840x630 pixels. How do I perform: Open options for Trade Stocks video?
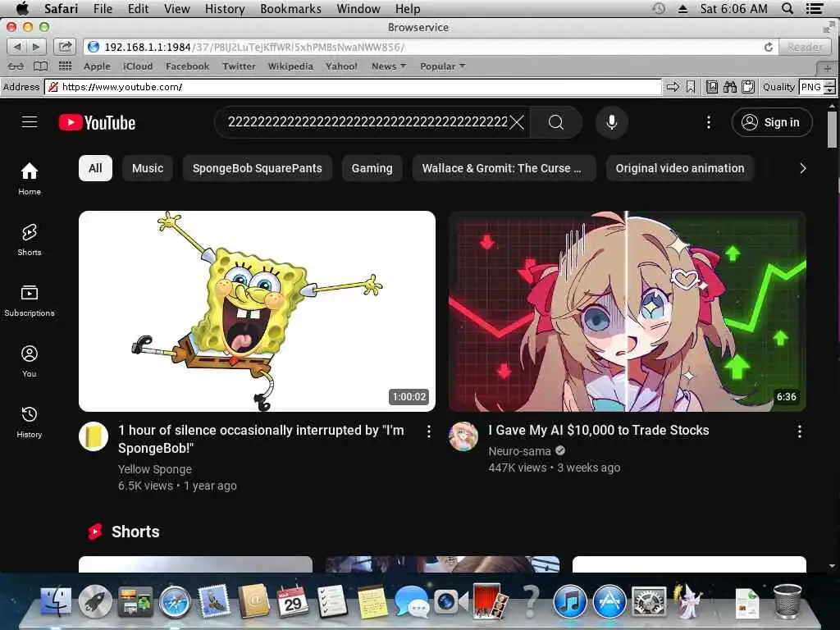(799, 431)
